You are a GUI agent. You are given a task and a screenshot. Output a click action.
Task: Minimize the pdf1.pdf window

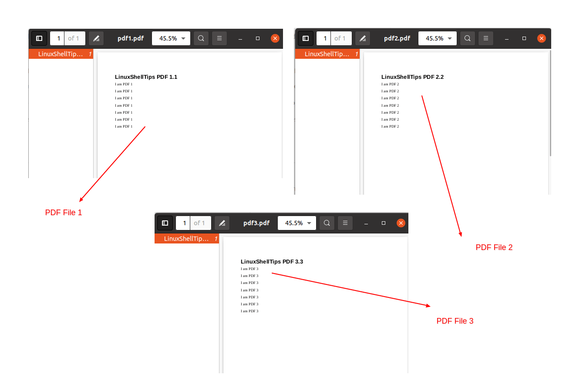click(240, 38)
